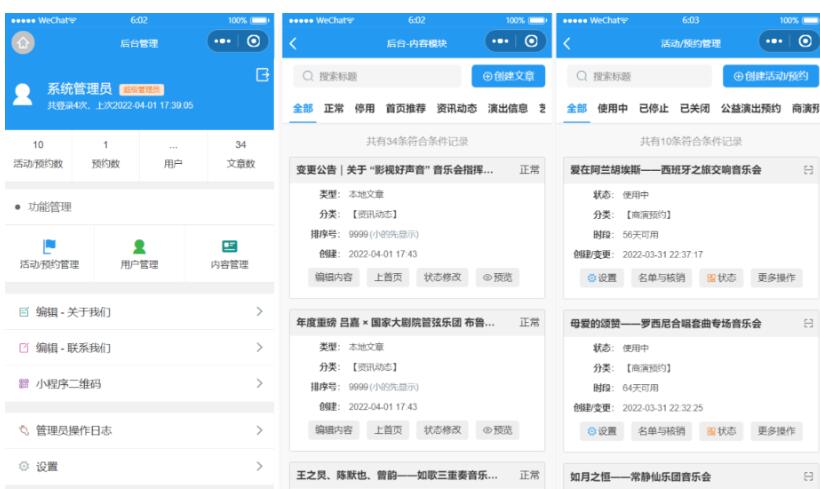The image size is (820, 489).
Task: Tap the logout icon beside 系统管理员
Action: [263, 75]
